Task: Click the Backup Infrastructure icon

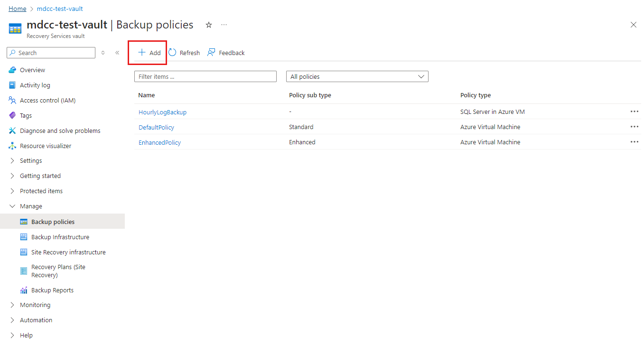Action: click(24, 237)
